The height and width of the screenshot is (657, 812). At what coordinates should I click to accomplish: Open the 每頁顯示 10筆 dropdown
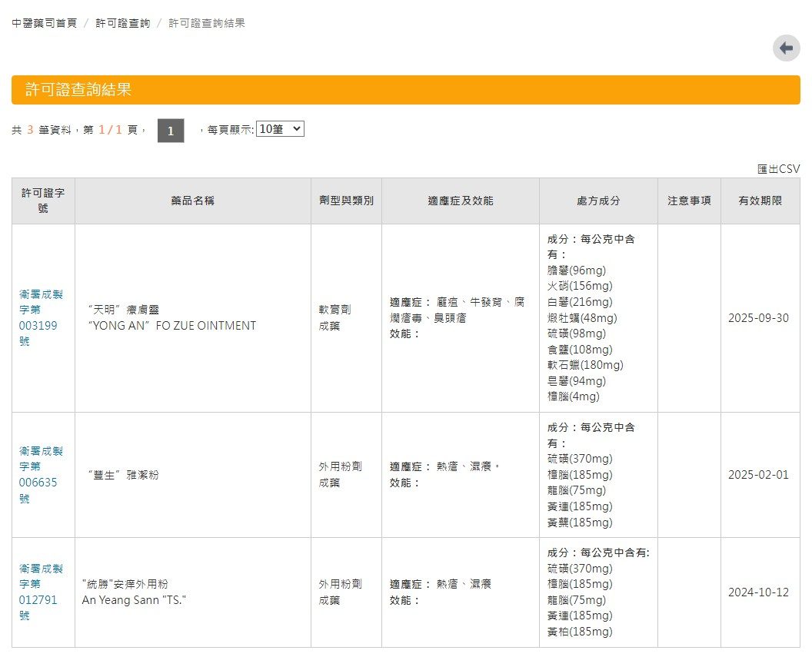coord(280,129)
